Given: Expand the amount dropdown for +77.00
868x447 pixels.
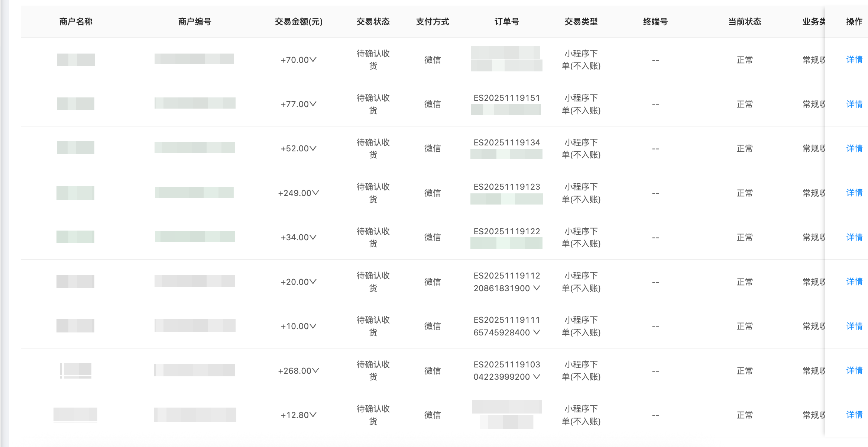Looking at the screenshot, I should (x=314, y=104).
